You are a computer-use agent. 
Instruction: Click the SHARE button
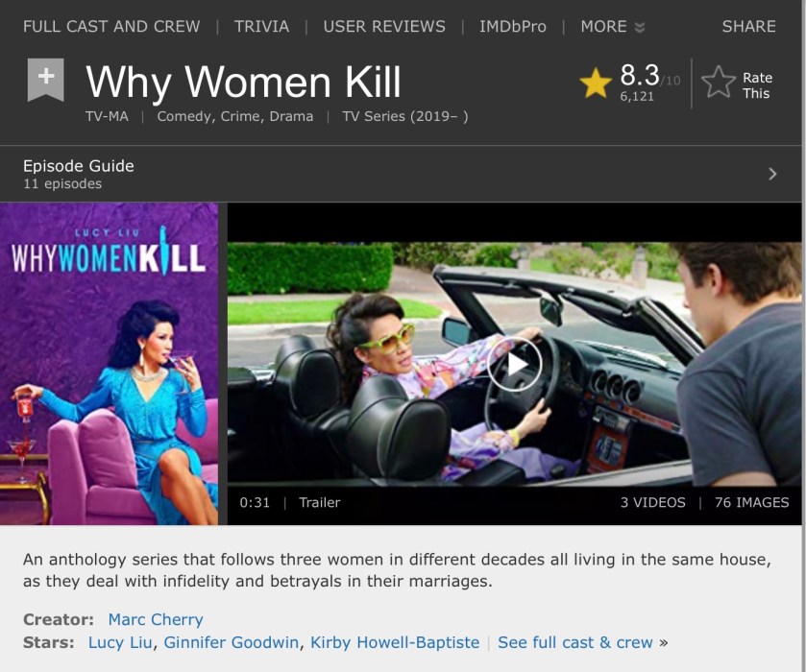[x=748, y=27]
